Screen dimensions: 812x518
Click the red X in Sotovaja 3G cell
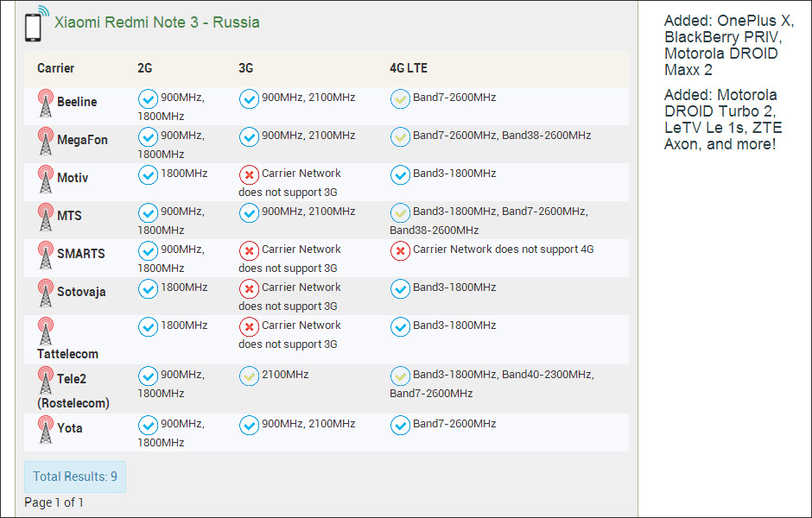(249, 288)
